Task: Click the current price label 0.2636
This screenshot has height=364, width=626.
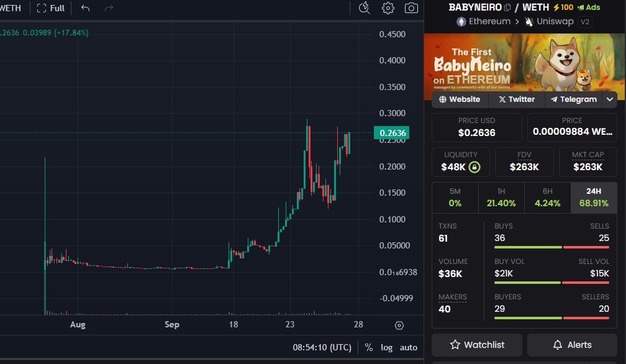Action: (x=392, y=133)
